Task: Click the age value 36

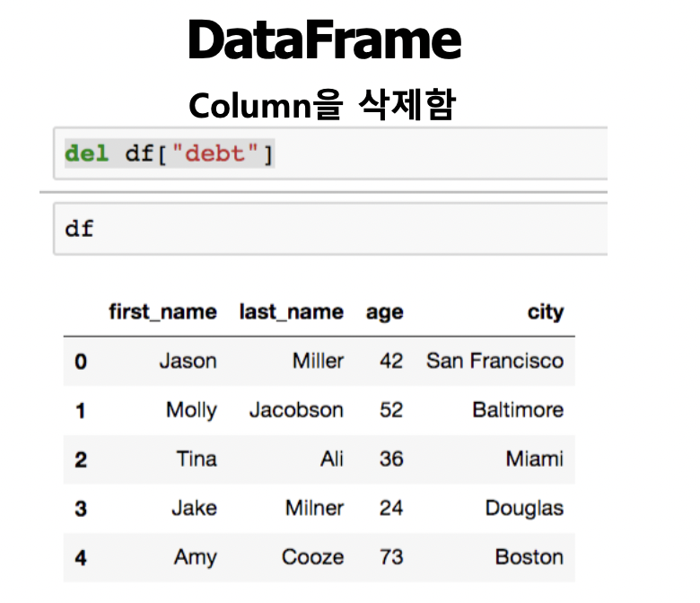Action: (x=391, y=459)
